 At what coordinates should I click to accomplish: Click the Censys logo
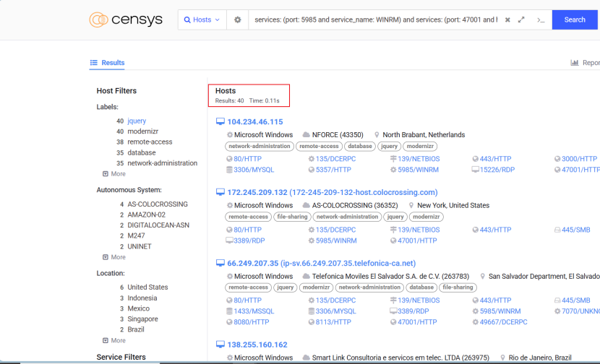[126, 19]
